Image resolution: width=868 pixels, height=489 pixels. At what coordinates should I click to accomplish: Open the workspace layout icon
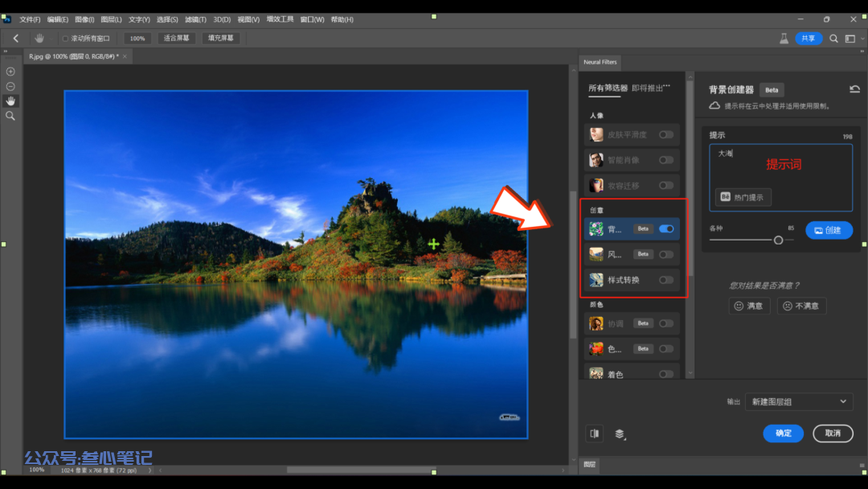point(850,39)
